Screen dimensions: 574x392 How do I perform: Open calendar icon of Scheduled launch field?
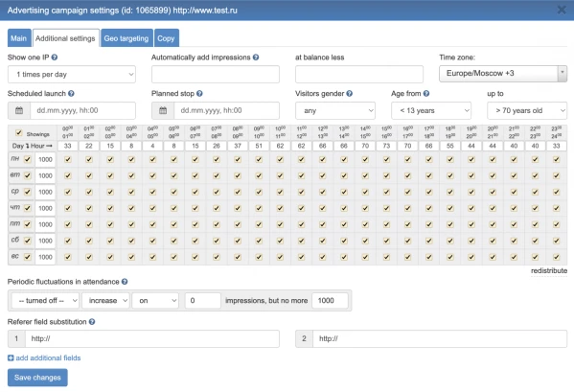19,110
